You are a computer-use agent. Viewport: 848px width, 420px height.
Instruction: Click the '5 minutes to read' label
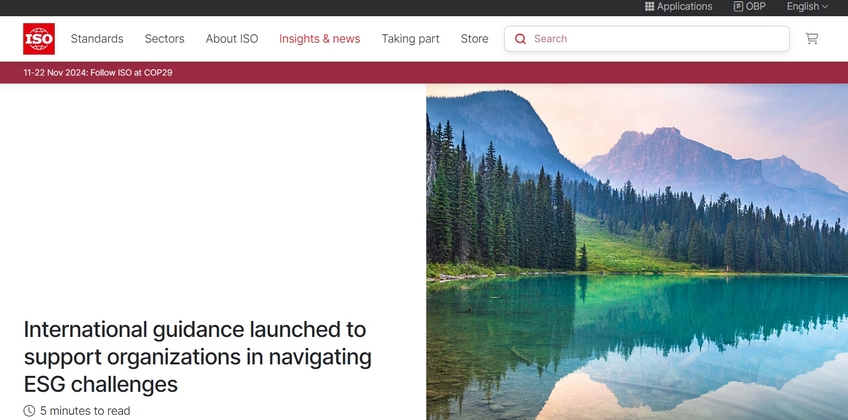point(85,411)
